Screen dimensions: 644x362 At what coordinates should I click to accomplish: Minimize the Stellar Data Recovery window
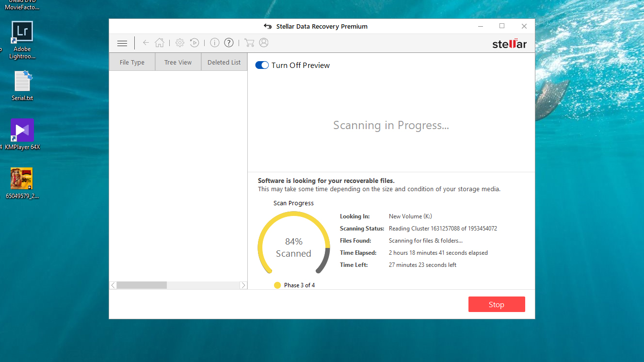click(480, 26)
